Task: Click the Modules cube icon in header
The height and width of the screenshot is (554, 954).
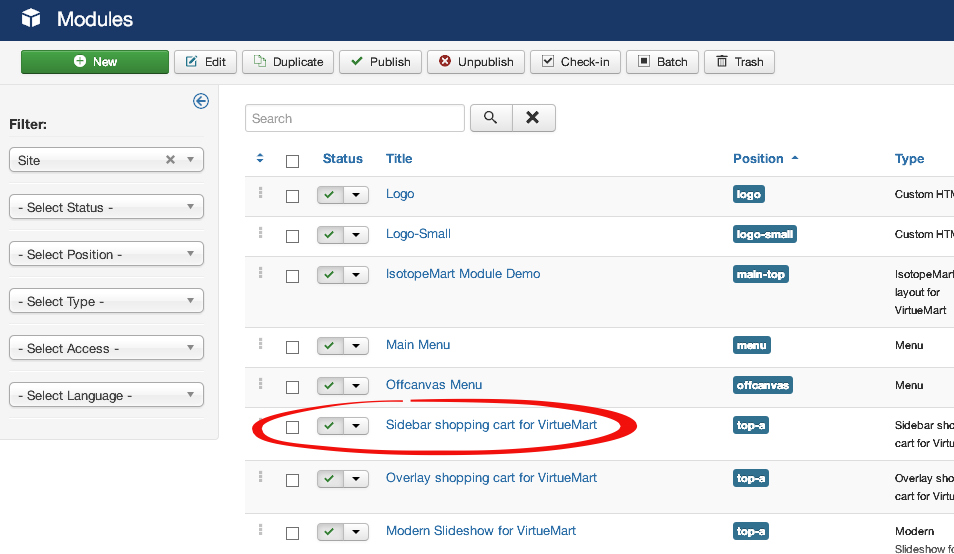Action: (31, 19)
